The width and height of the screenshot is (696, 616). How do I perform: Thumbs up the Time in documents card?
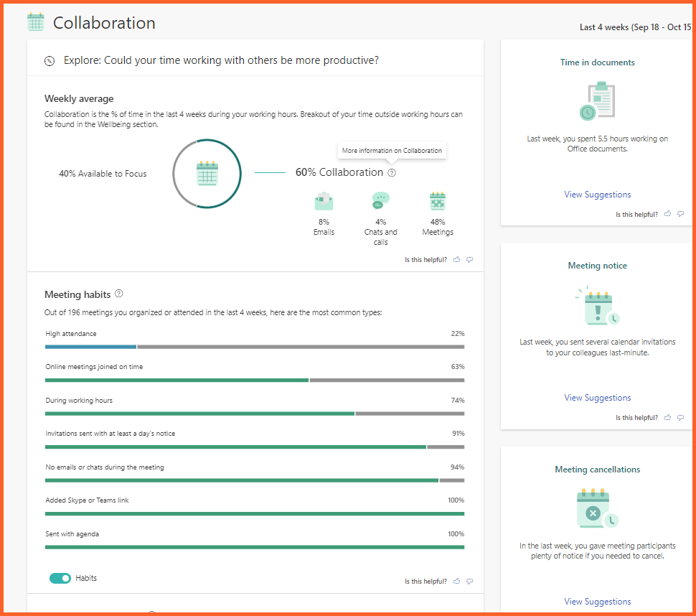coord(667,214)
